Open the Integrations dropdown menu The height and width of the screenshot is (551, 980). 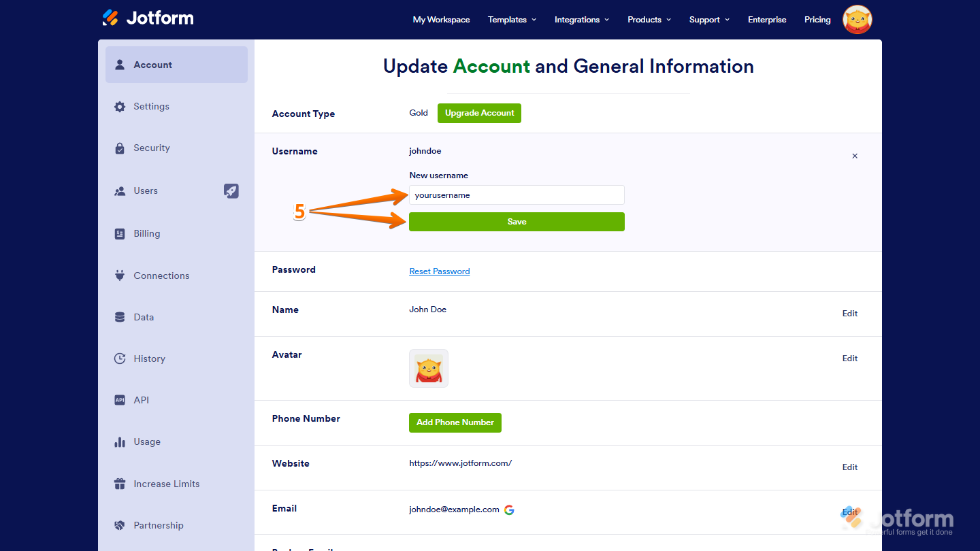click(x=581, y=20)
